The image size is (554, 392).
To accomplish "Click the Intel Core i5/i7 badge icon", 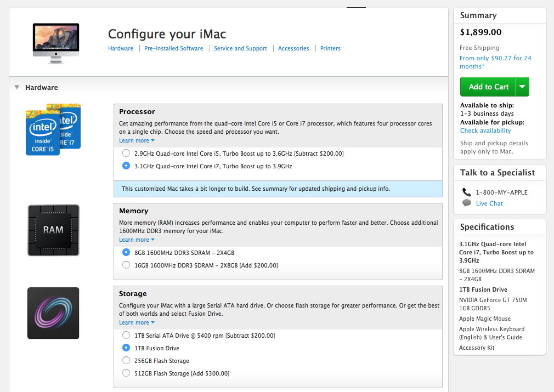I will 53,129.
